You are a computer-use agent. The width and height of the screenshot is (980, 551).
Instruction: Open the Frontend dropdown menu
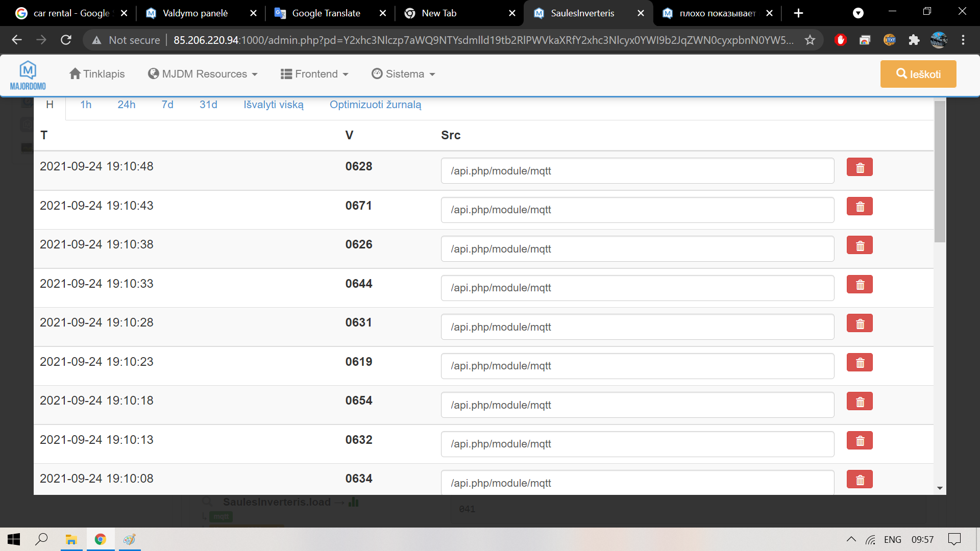point(314,74)
